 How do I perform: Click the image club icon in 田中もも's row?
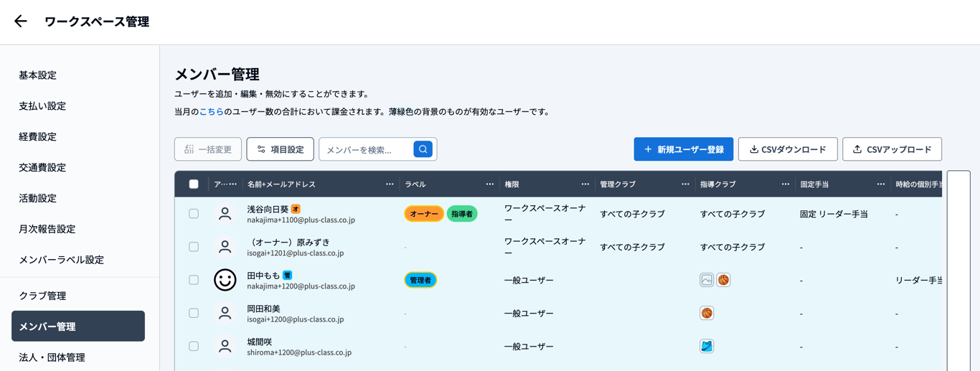pyautogui.click(x=707, y=280)
